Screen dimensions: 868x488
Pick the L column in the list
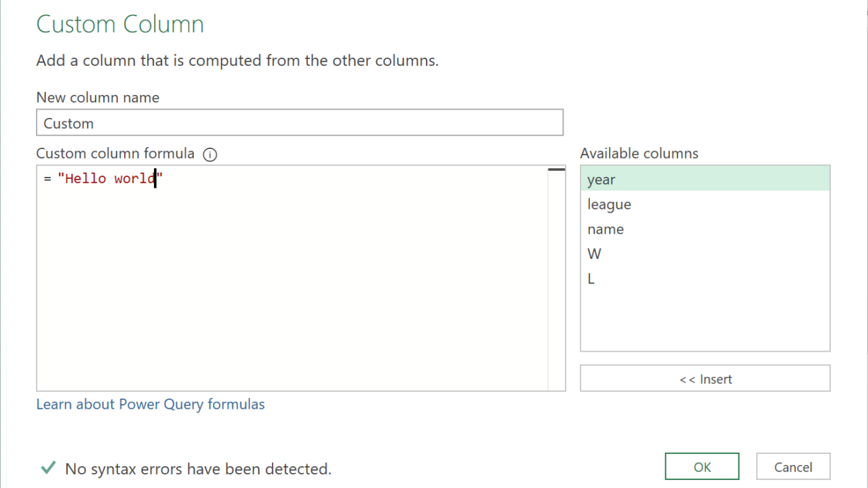[705, 279]
